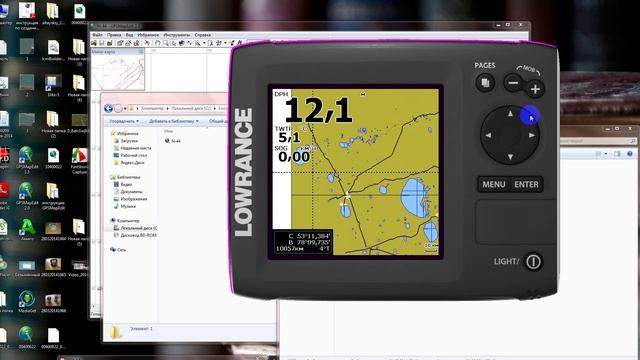Click the LIGHT power button on the Lowrance
Viewport: 640px width, 360px height.
533,262
